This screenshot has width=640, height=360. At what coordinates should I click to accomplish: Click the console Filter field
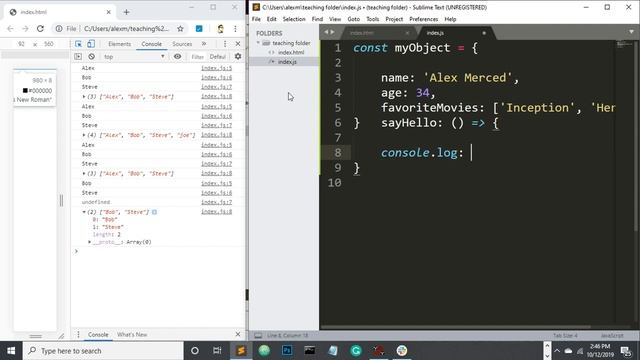pos(198,57)
